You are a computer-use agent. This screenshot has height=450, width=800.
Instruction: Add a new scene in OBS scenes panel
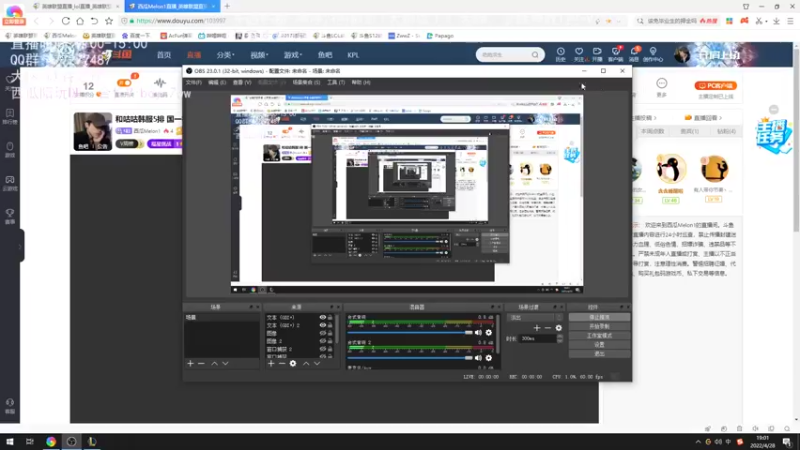[x=190, y=363]
